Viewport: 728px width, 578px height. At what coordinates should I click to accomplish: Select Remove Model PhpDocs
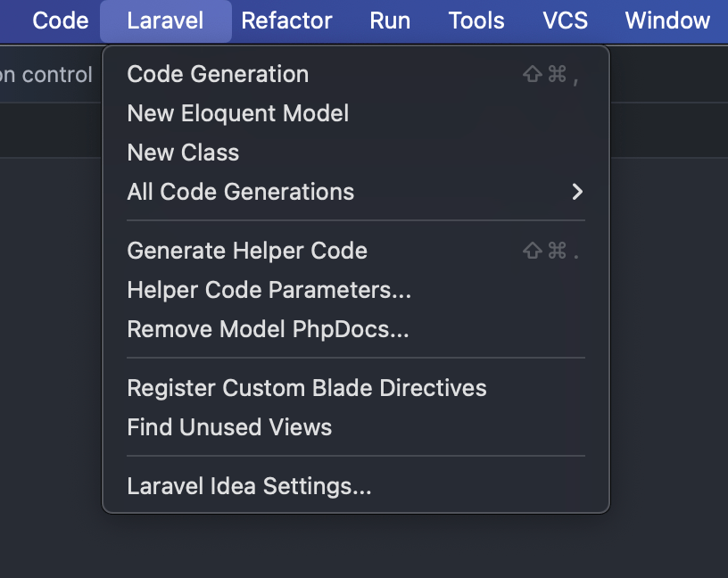(268, 329)
